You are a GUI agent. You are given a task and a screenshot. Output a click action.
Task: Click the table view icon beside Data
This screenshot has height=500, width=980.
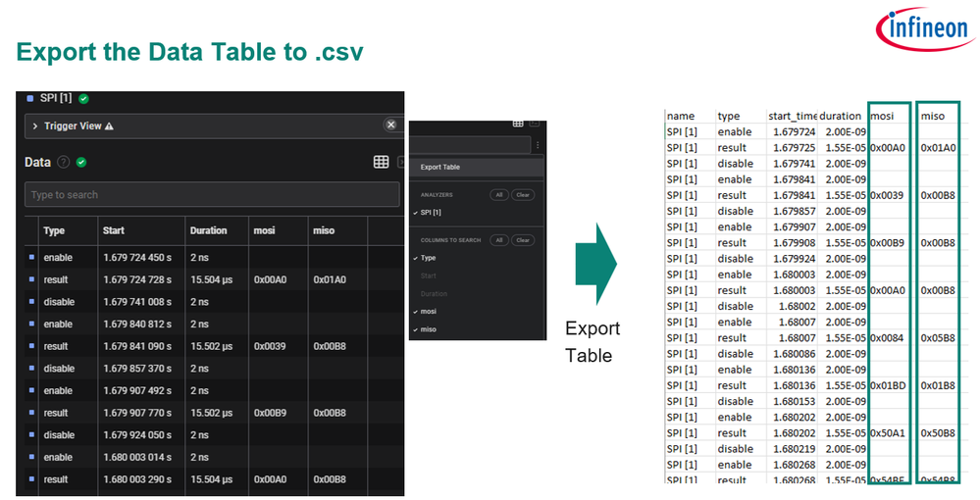382,162
